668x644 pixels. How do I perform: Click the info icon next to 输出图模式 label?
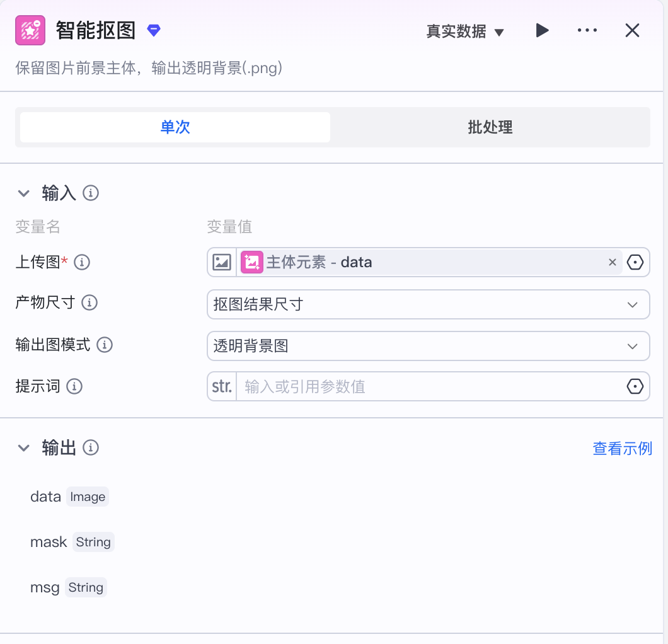coord(104,345)
